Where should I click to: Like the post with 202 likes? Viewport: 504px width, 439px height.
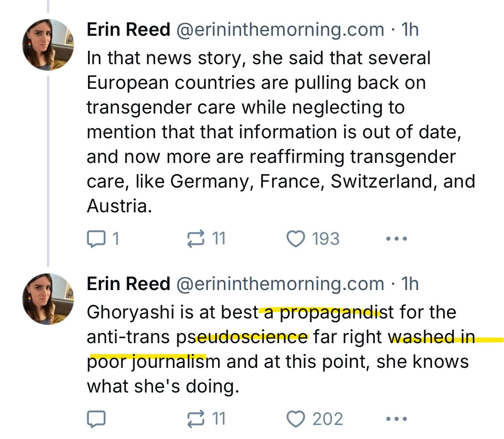click(295, 419)
